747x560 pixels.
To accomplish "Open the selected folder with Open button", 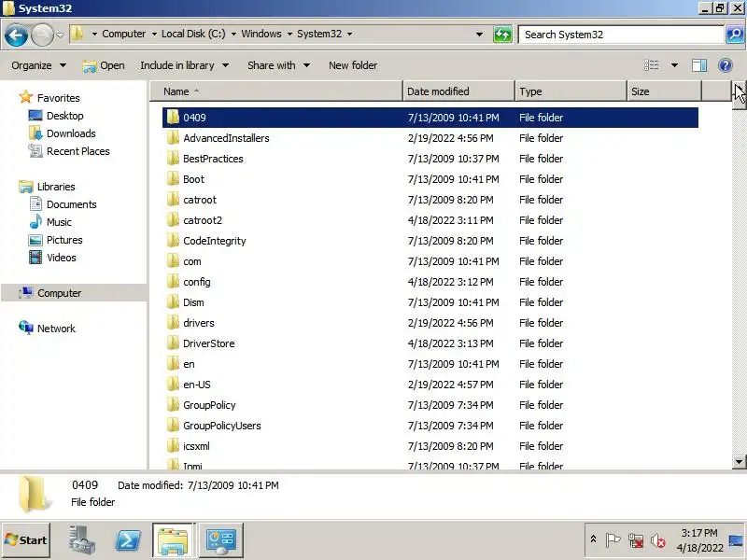I will (x=104, y=65).
